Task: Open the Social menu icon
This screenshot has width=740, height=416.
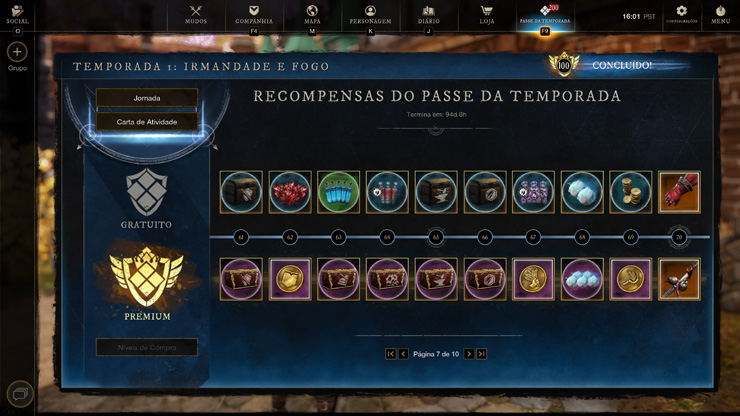Action: pos(17,11)
